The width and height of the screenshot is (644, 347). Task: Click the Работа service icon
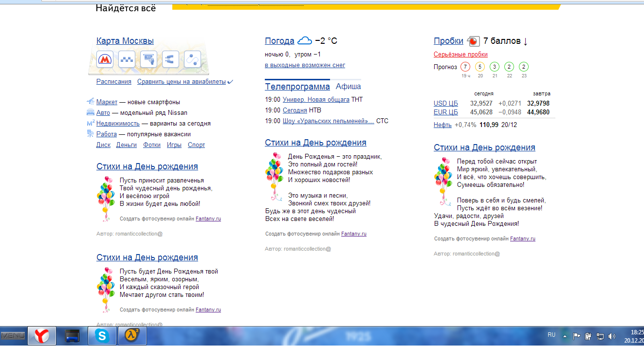[x=91, y=134]
